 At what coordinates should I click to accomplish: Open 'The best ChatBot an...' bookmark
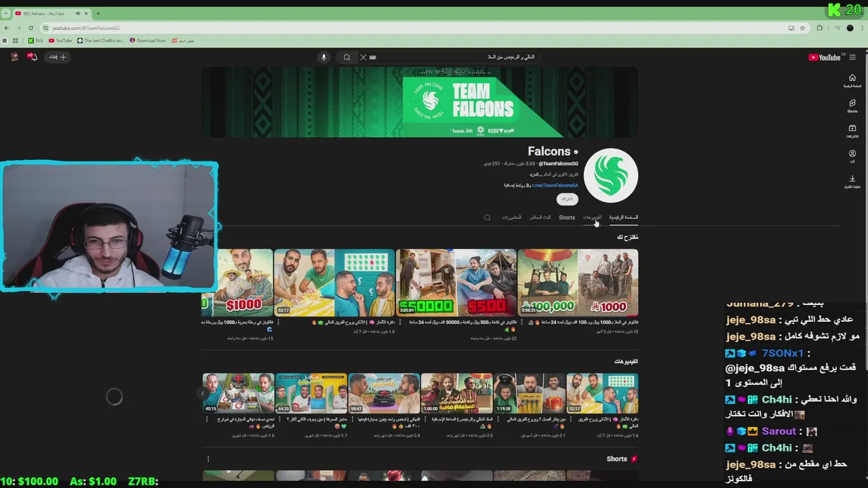click(x=101, y=41)
